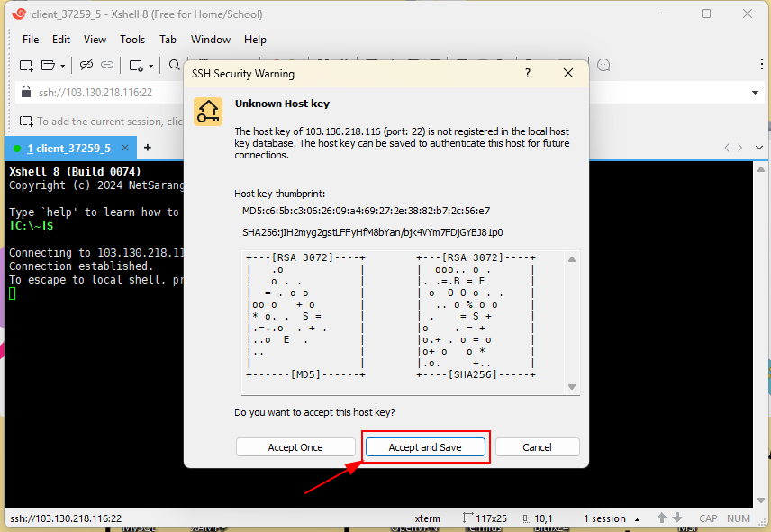Open the address bar dropdown arrow

755,92
